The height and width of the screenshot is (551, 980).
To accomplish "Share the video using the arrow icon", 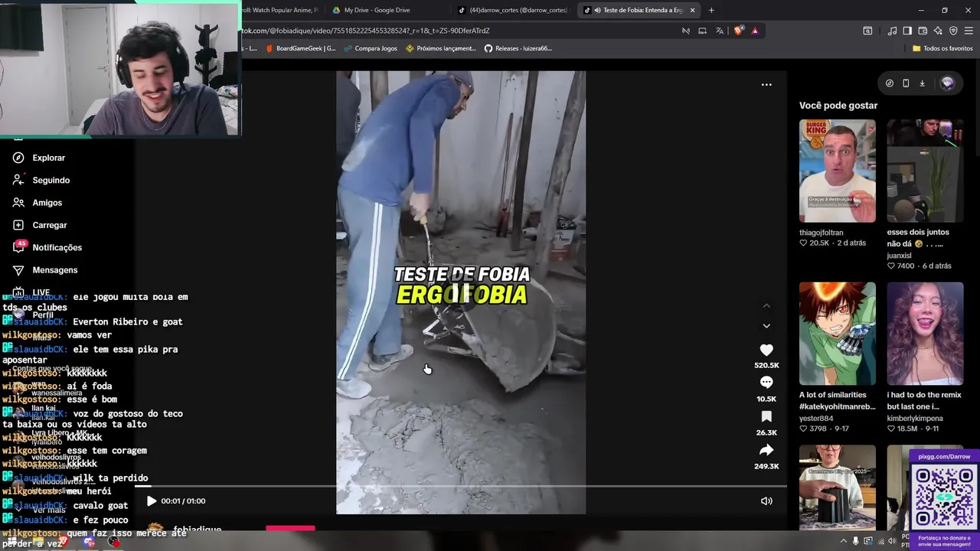I will [x=766, y=450].
